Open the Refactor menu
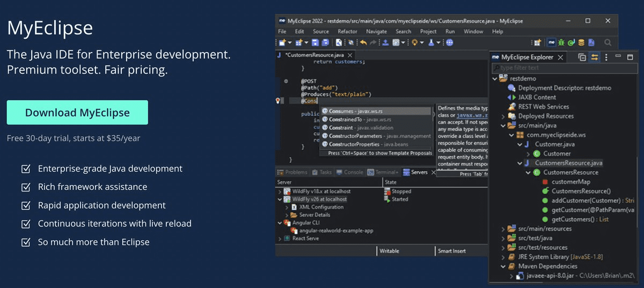The height and width of the screenshot is (288, 644). click(x=347, y=32)
